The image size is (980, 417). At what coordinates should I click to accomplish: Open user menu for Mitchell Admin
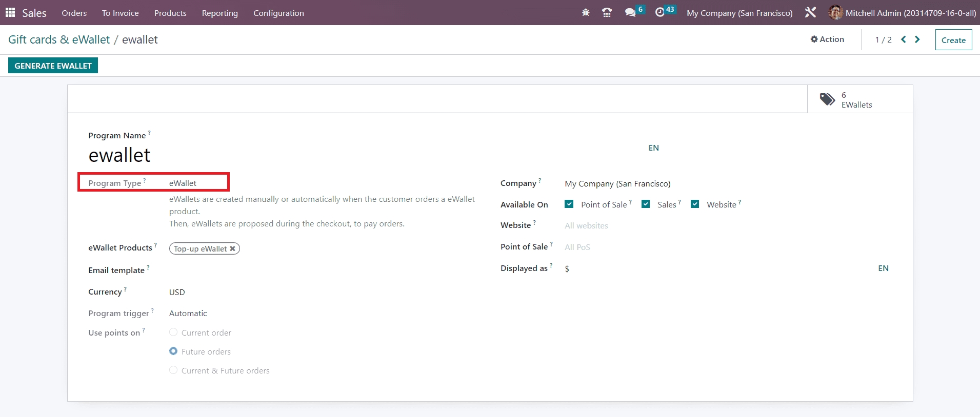pos(902,13)
